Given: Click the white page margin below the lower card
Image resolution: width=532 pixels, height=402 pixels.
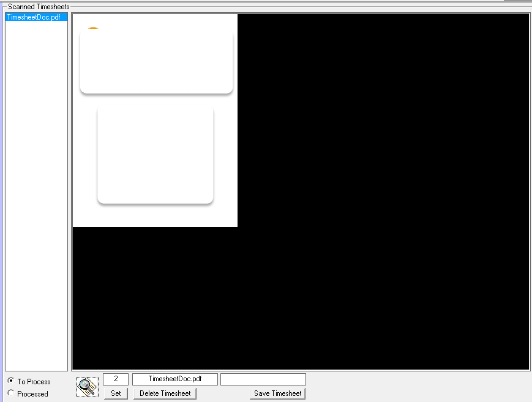Looking at the screenshot, I should tap(155, 215).
